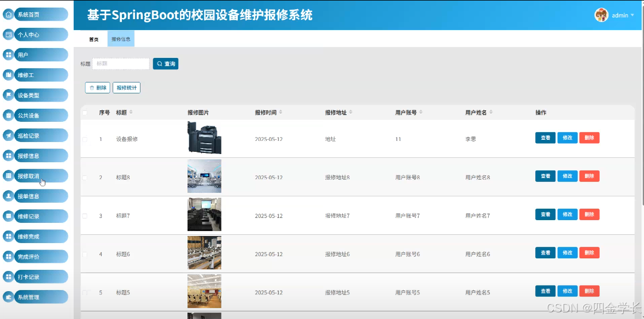Click the grid icon beside 报修取消

pos(9,176)
